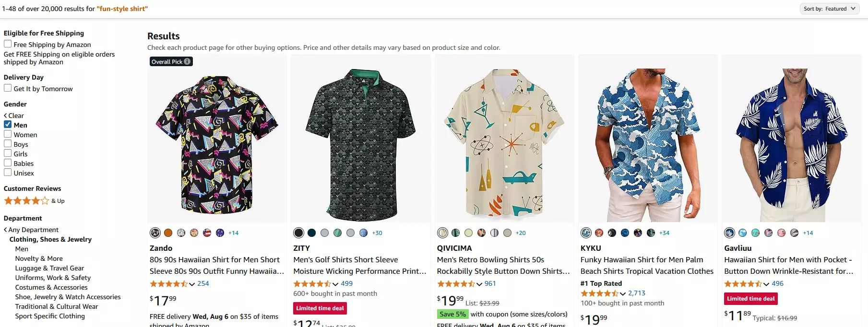This screenshot has height=327, width=868.
Task: Select 4 stars & Up rating filter
Action: (x=34, y=201)
